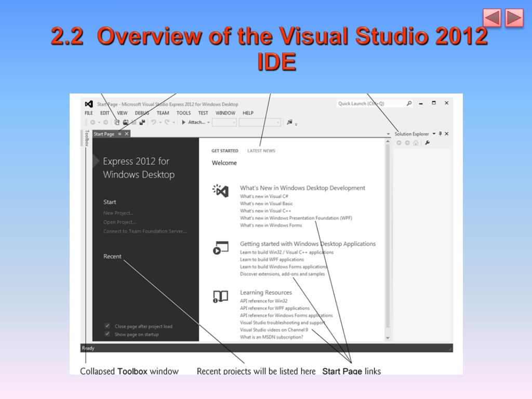Open the FILE menu
This screenshot has height=399, width=532.
pos(88,113)
